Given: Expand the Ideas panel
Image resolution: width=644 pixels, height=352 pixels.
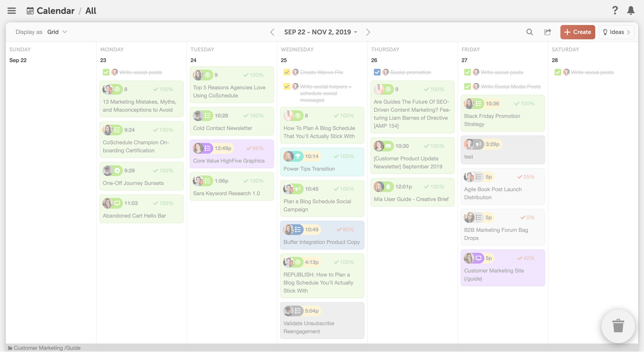Looking at the screenshot, I should click(x=616, y=32).
